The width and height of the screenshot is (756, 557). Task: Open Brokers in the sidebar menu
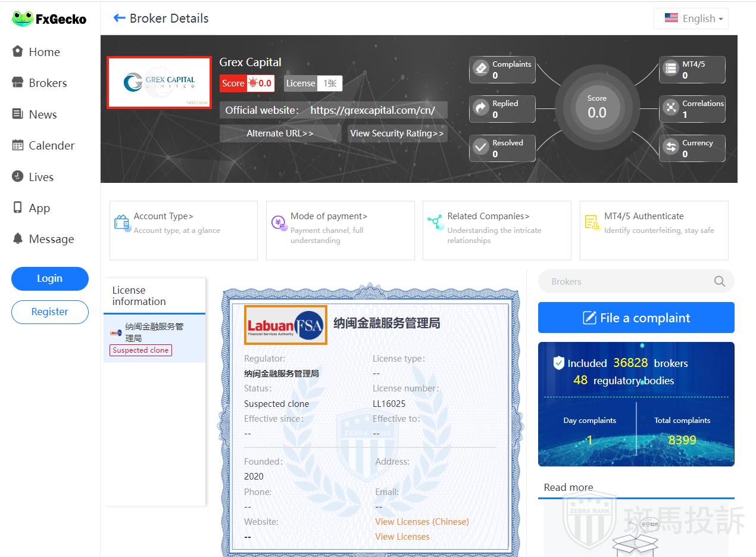click(x=48, y=83)
